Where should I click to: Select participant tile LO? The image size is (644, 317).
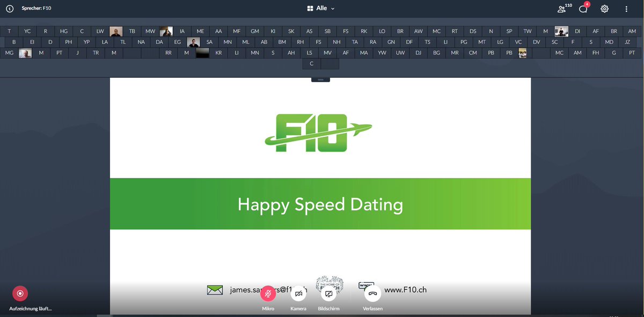click(382, 31)
